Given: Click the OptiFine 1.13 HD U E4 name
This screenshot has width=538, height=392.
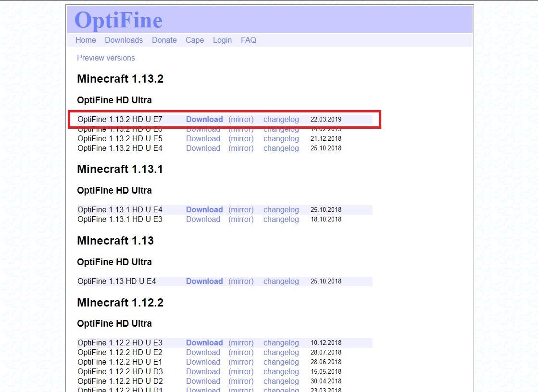Looking at the screenshot, I should point(117,281).
